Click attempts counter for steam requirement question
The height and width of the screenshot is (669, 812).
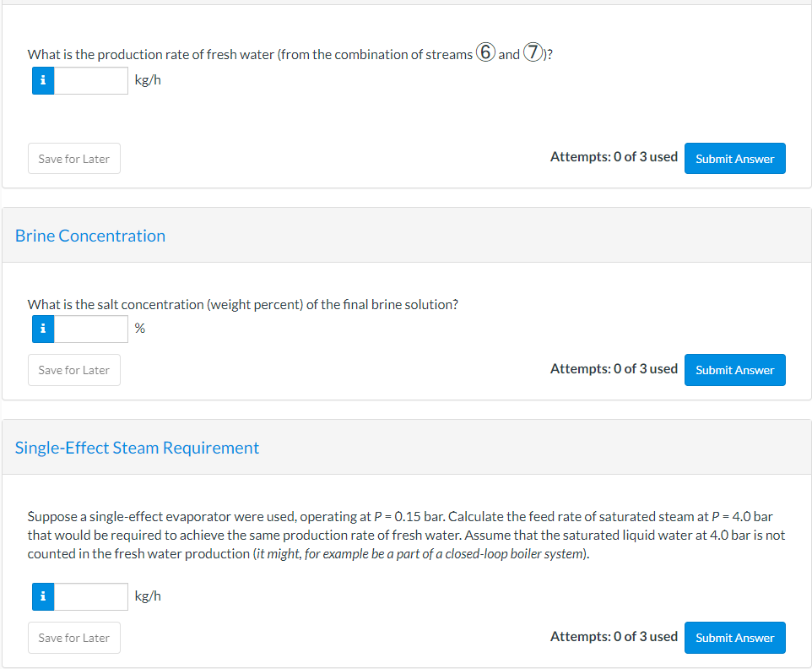[614, 637]
